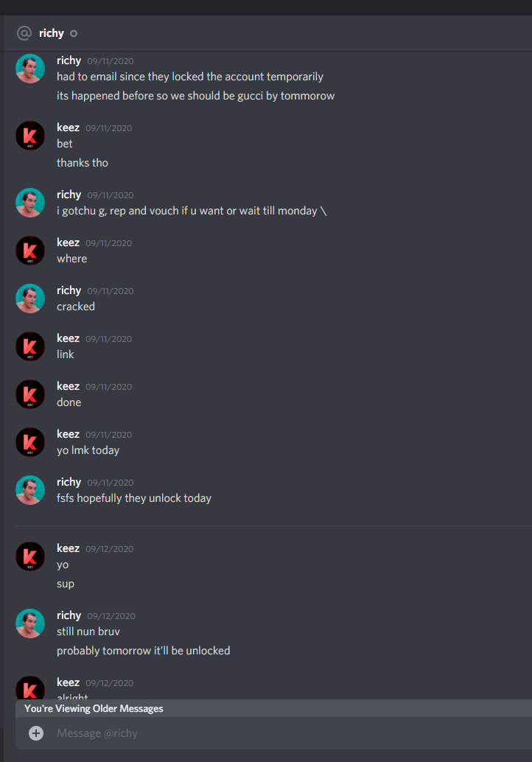
Task: Open keez's avatar on 09/12/2020 'yo' message
Action: click(x=30, y=556)
